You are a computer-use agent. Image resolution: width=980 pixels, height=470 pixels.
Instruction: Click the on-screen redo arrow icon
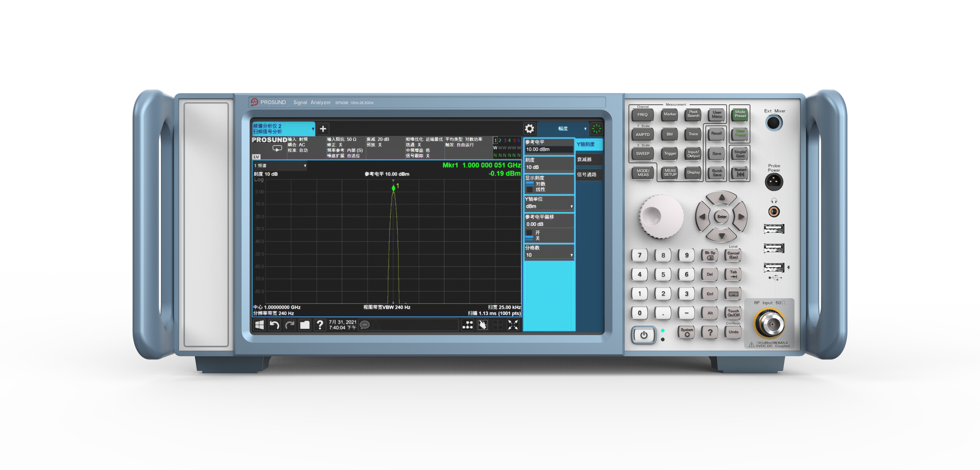[289, 325]
